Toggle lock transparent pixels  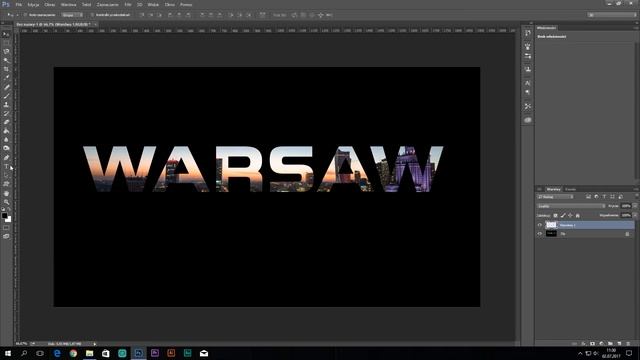click(x=556, y=216)
